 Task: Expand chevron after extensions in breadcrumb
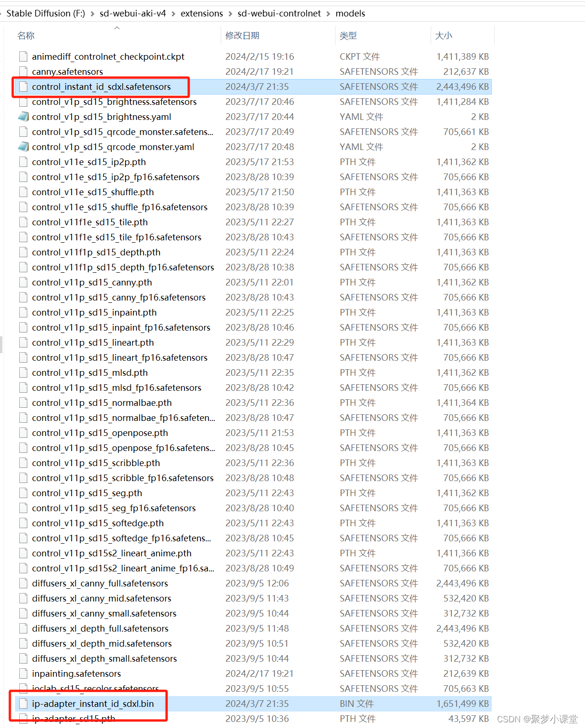pos(230,14)
